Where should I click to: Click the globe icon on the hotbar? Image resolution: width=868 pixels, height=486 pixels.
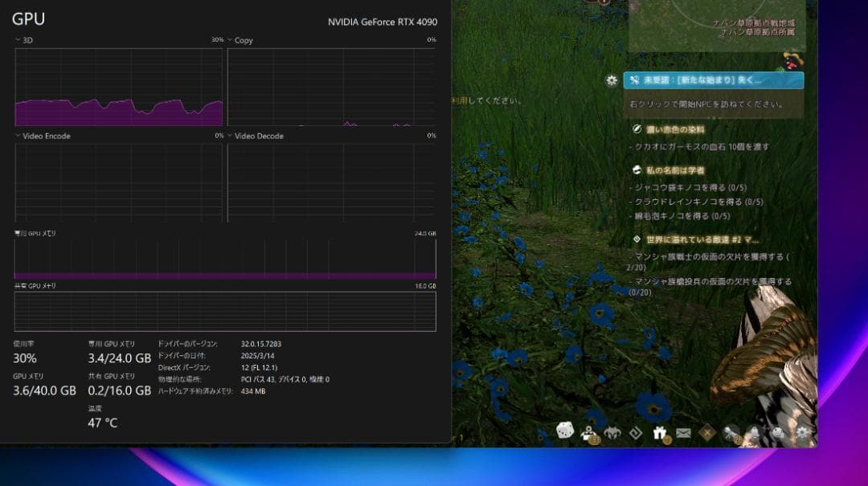[x=777, y=431]
